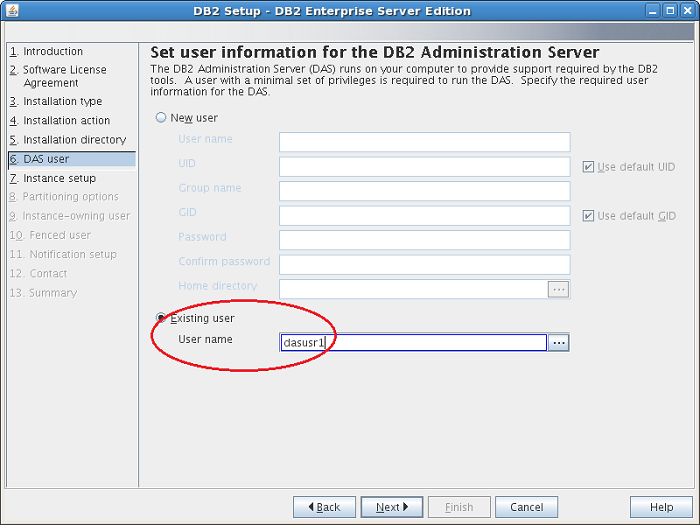Select the Installation action step

point(60,121)
